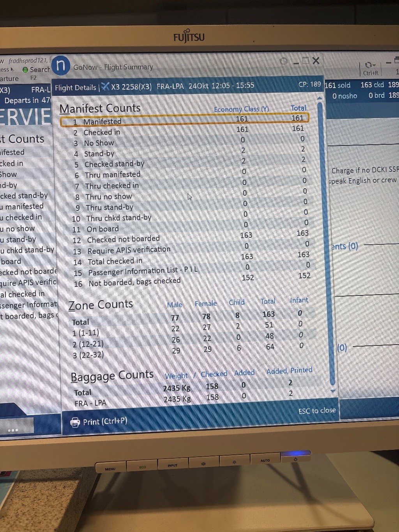Select the 3 (22-32) zone row
Screen dimensions: 399x532
pyautogui.click(x=88, y=355)
